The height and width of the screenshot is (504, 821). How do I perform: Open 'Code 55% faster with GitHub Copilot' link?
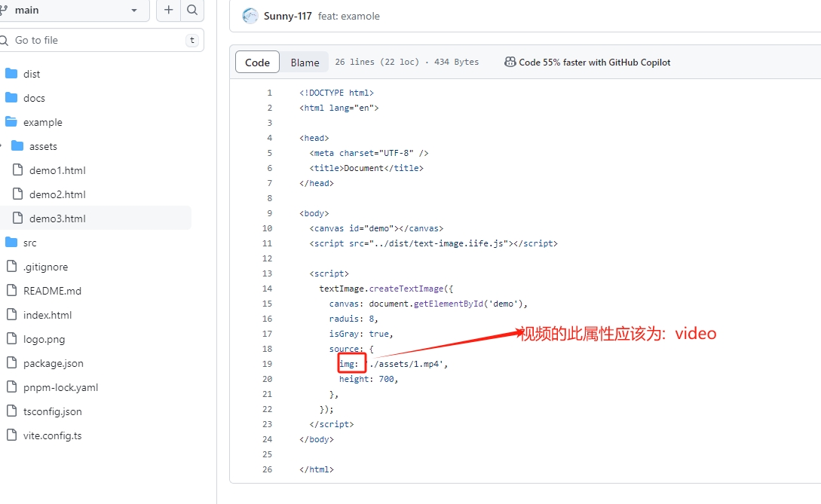tap(594, 63)
